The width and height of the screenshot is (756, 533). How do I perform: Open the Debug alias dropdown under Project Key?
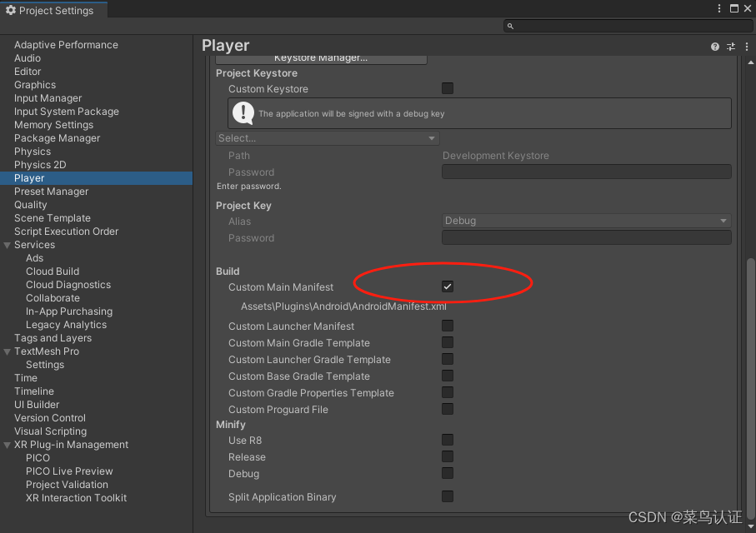586,221
